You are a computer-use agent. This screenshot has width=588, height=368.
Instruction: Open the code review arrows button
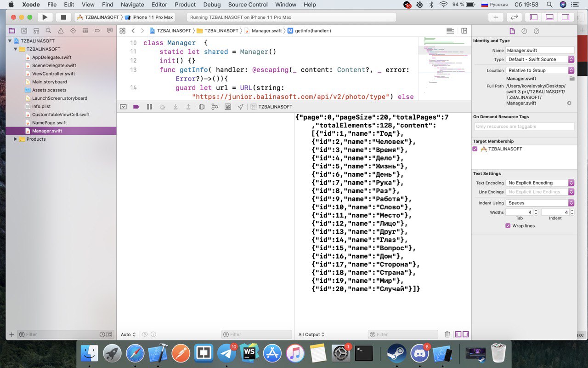click(514, 17)
